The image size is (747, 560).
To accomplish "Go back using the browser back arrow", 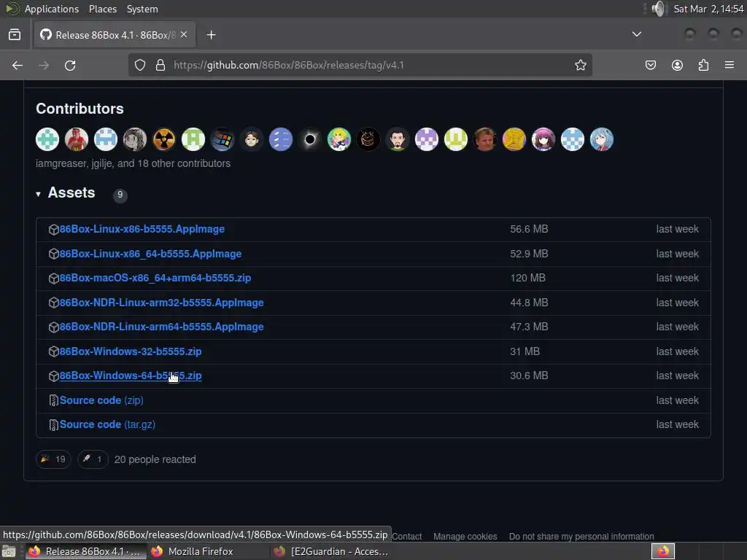I will 18,65.
